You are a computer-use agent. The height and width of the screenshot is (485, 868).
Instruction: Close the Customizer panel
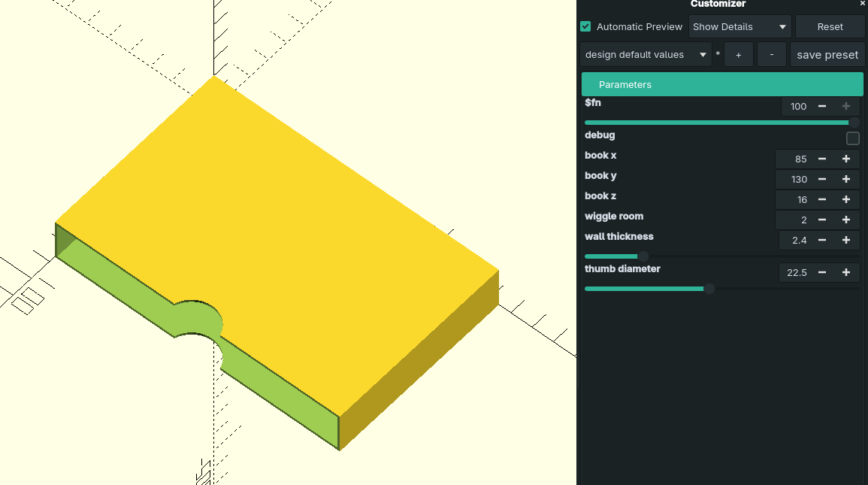tap(863, 3)
